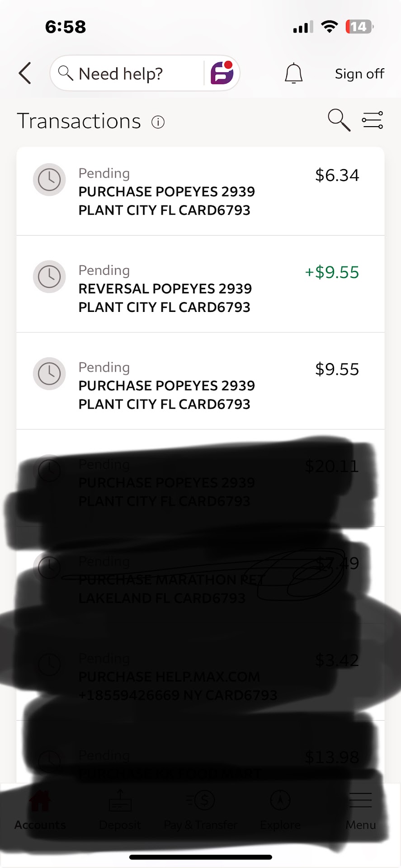Tap clock icon on Popeyes reversal
Image resolution: width=401 pixels, height=868 pixels.
point(49,277)
